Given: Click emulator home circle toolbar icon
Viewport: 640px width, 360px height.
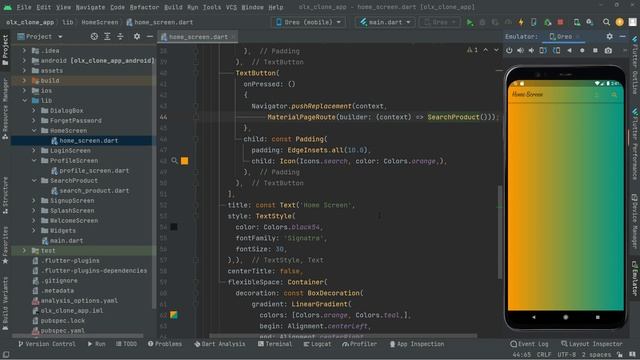Looking at the screenshot, I should 582,51.
